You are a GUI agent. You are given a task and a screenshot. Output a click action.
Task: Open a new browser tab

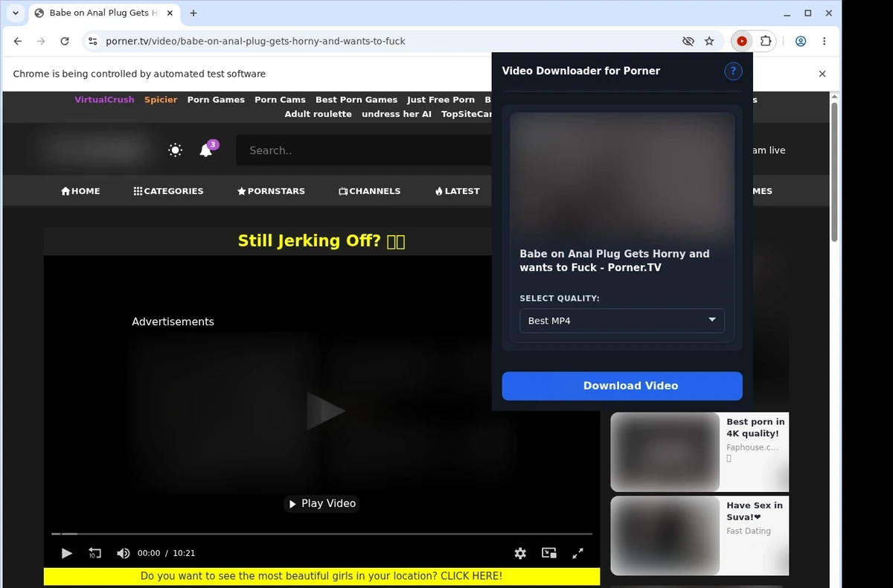pos(193,13)
